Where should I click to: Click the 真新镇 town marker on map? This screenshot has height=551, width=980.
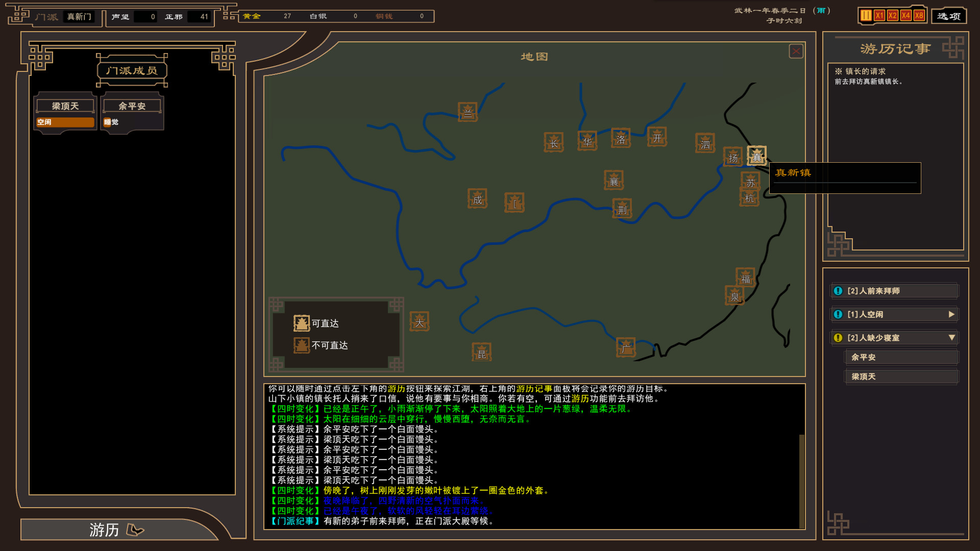click(756, 155)
